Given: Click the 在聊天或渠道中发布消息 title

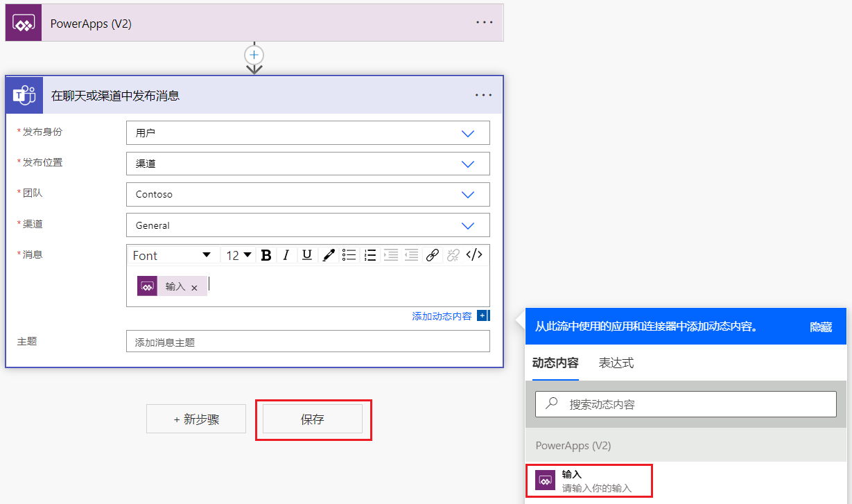Looking at the screenshot, I should point(115,96).
